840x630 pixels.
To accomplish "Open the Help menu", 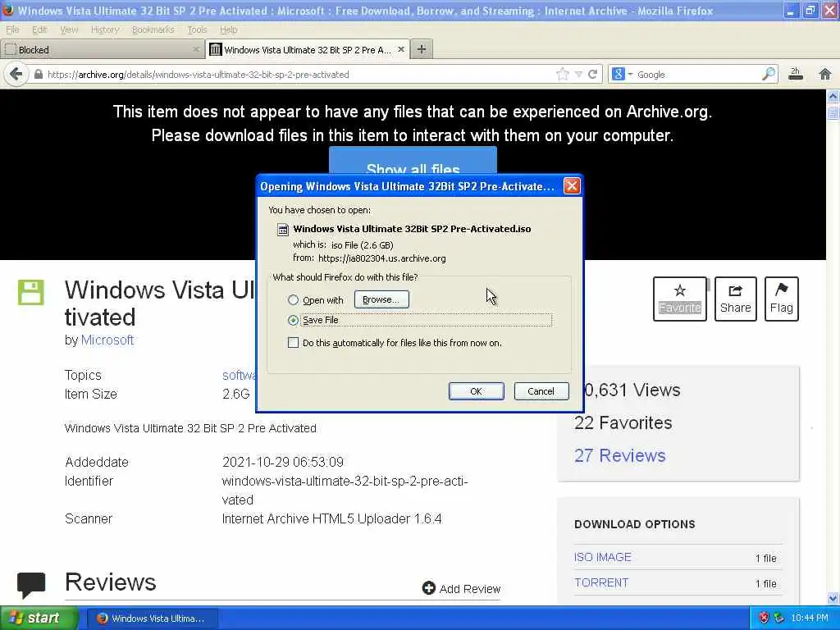I will point(229,30).
